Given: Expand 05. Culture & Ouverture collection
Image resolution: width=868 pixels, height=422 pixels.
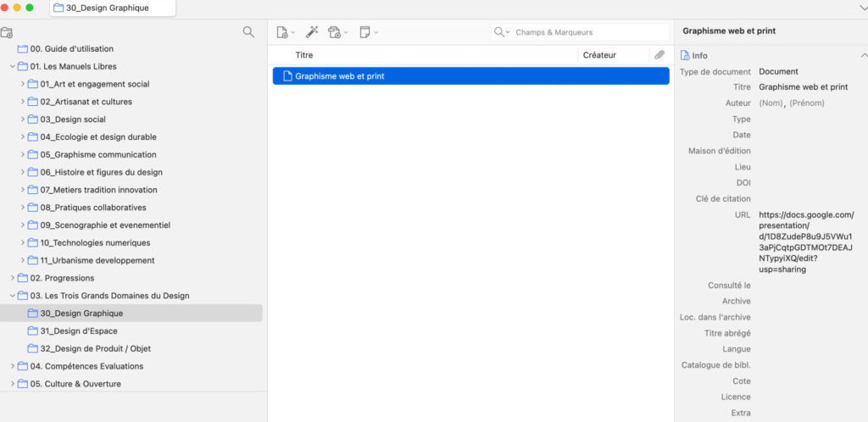Looking at the screenshot, I should tap(12, 384).
